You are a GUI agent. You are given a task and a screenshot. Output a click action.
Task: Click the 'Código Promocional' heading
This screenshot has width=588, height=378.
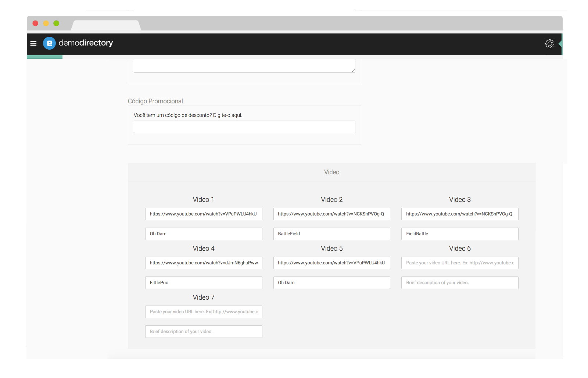coord(155,101)
